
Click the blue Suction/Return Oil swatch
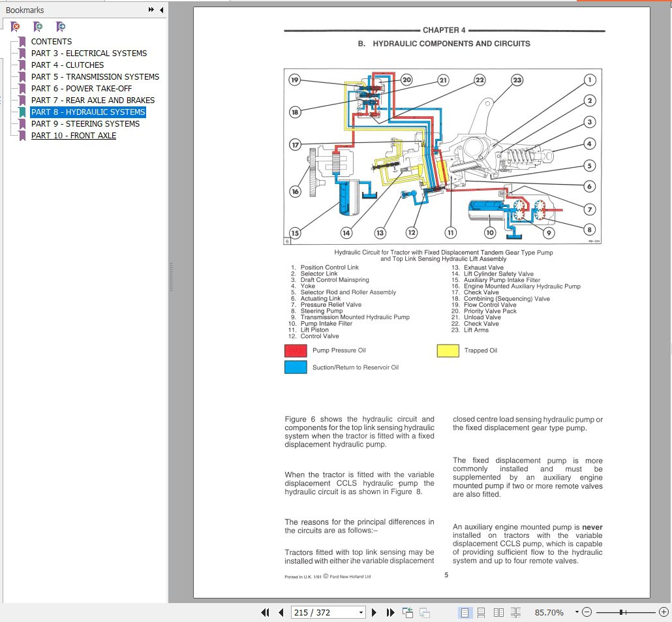click(296, 367)
